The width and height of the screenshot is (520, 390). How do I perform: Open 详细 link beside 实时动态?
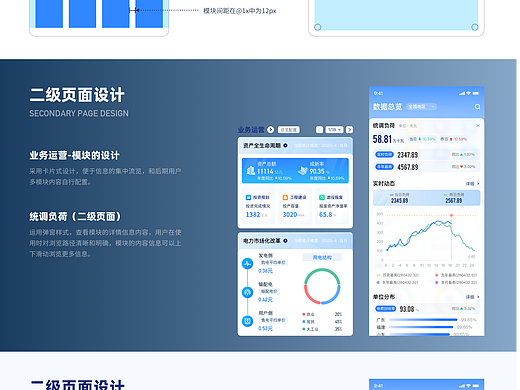(472, 184)
